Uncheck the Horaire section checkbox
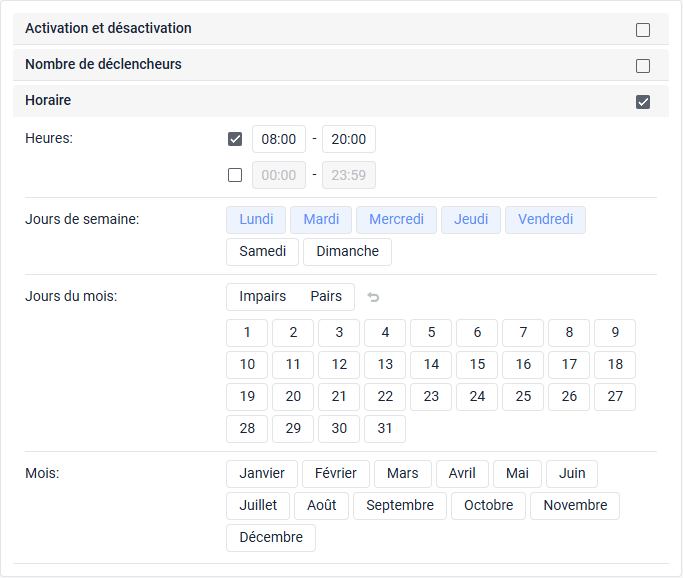This screenshot has width=683, height=578. point(643,102)
